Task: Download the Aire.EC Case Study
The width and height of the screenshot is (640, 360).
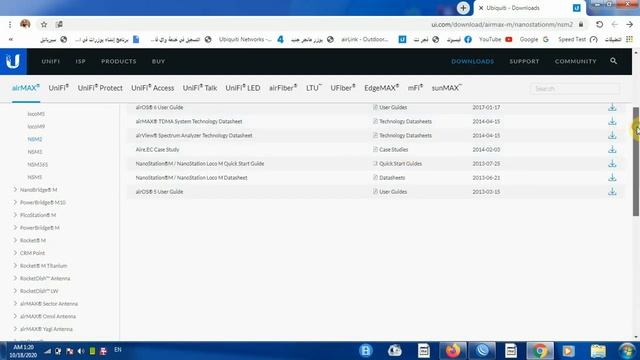Action: [612, 149]
